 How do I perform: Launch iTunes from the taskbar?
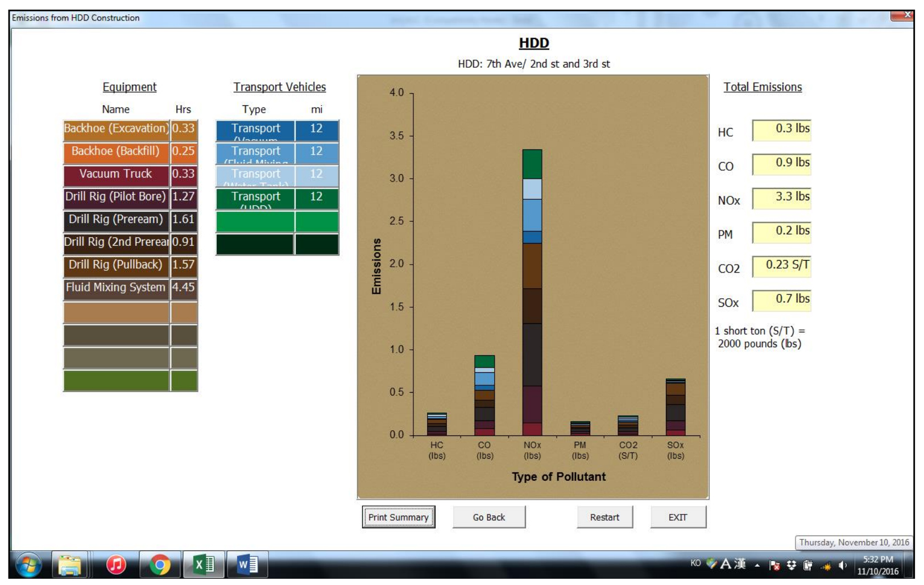click(x=116, y=565)
